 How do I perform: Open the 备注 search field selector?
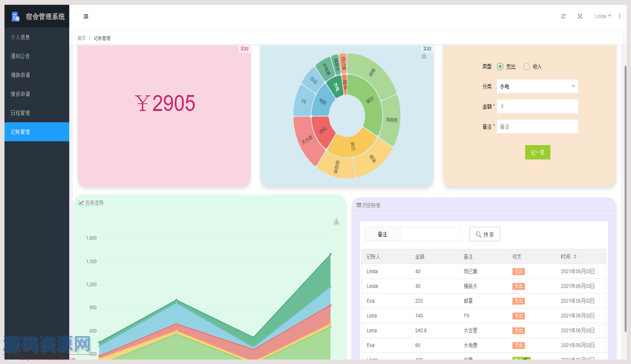(382, 234)
